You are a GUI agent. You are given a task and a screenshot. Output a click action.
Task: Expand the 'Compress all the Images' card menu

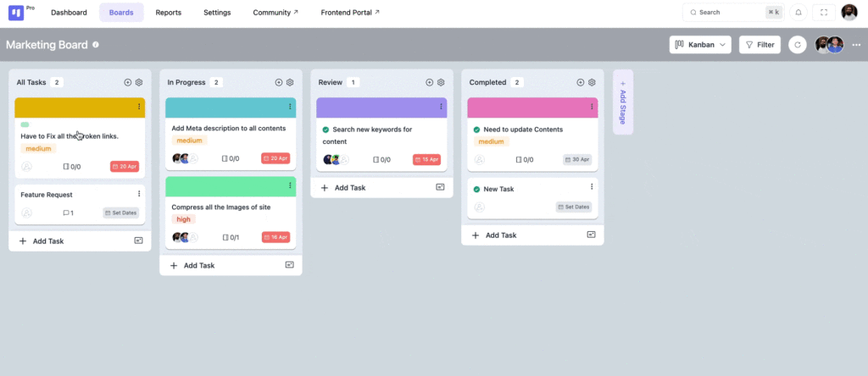click(x=290, y=185)
